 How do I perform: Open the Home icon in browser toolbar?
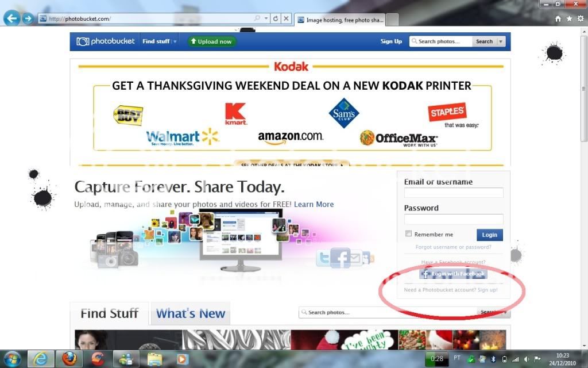[x=558, y=19]
